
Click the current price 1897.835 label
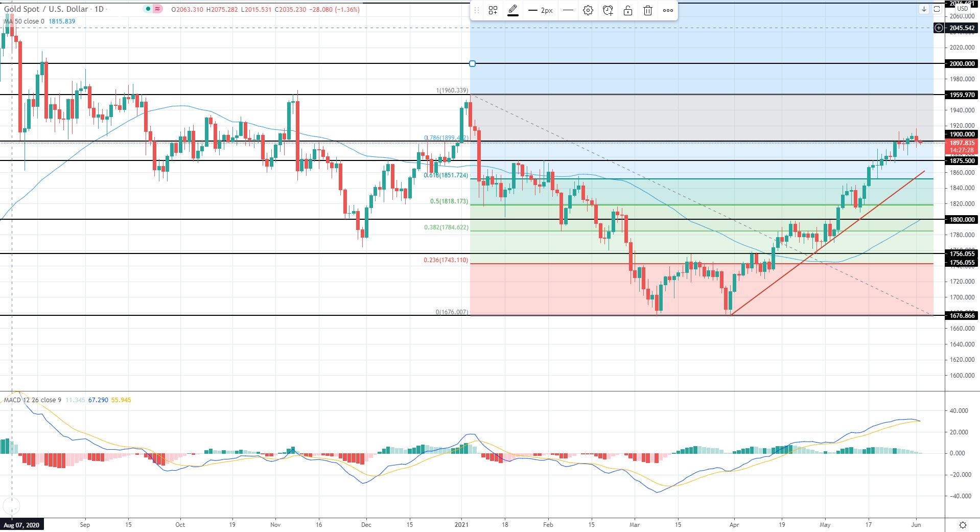coord(962,144)
